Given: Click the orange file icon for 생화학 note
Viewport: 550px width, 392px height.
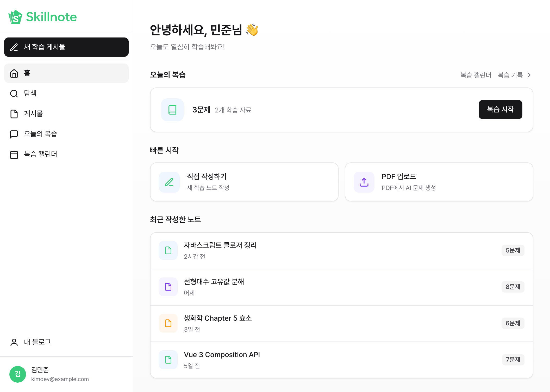Looking at the screenshot, I should [x=168, y=323].
